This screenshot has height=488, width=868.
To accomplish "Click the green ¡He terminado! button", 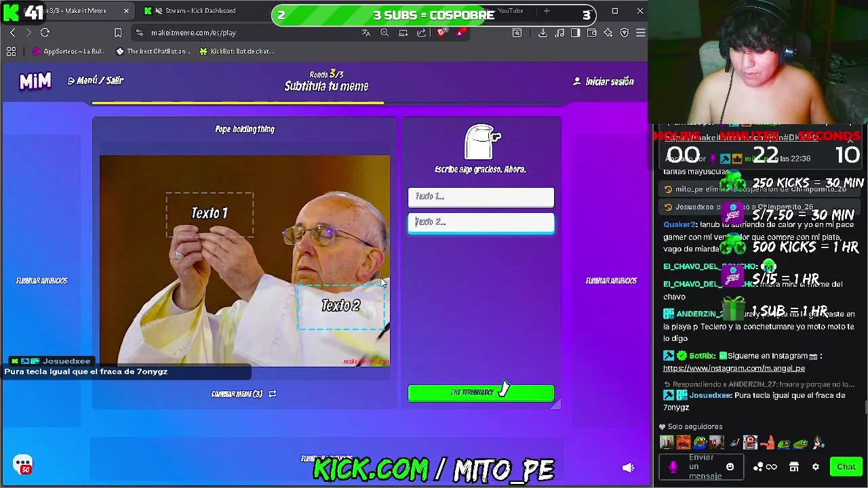I will point(481,393).
